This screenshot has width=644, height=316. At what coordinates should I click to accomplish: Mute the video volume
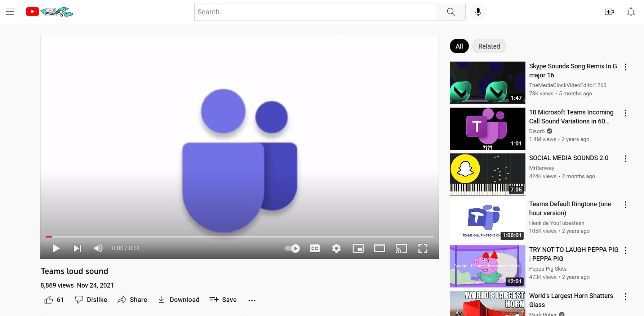click(x=98, y=248)
